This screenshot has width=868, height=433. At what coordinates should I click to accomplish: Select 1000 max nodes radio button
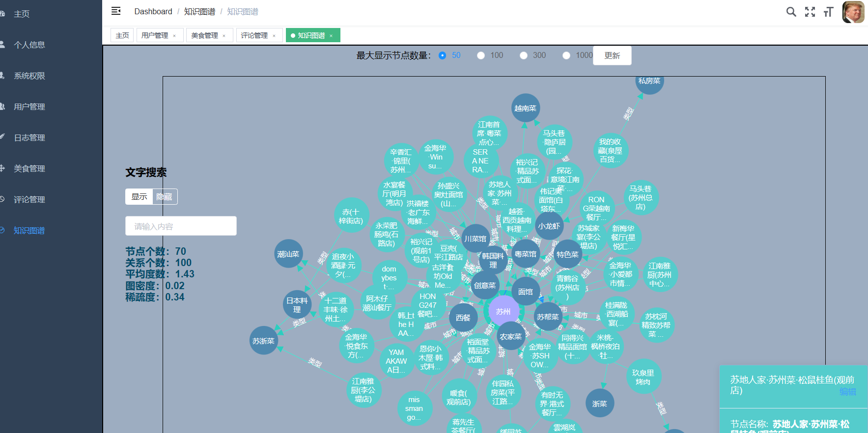point(566,55)
